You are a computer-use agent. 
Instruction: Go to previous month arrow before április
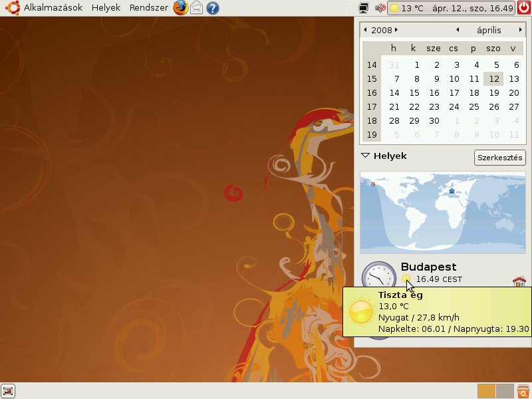458,30
